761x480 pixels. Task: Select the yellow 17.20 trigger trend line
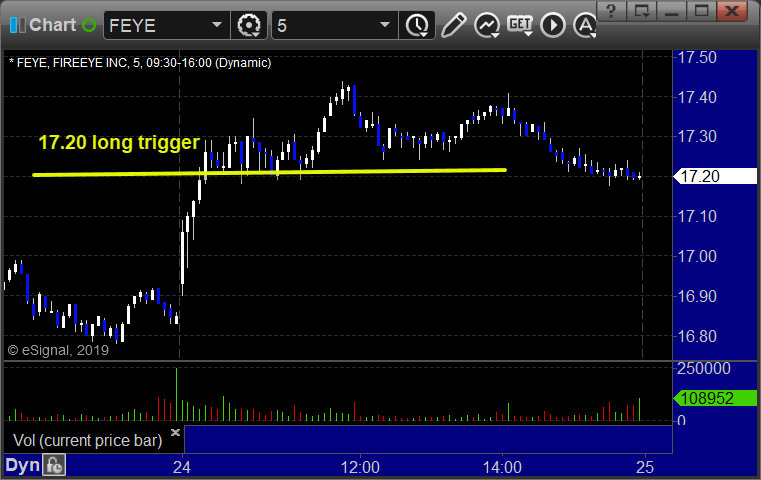269,172
